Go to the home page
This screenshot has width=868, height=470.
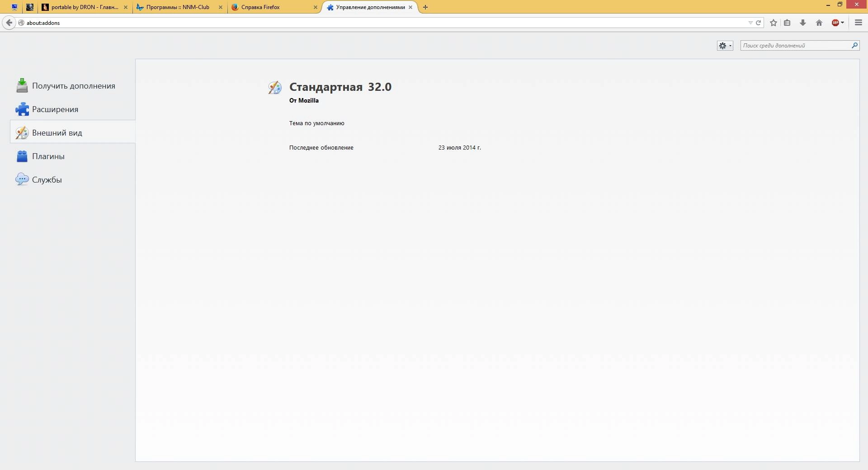tap(819, 23)
